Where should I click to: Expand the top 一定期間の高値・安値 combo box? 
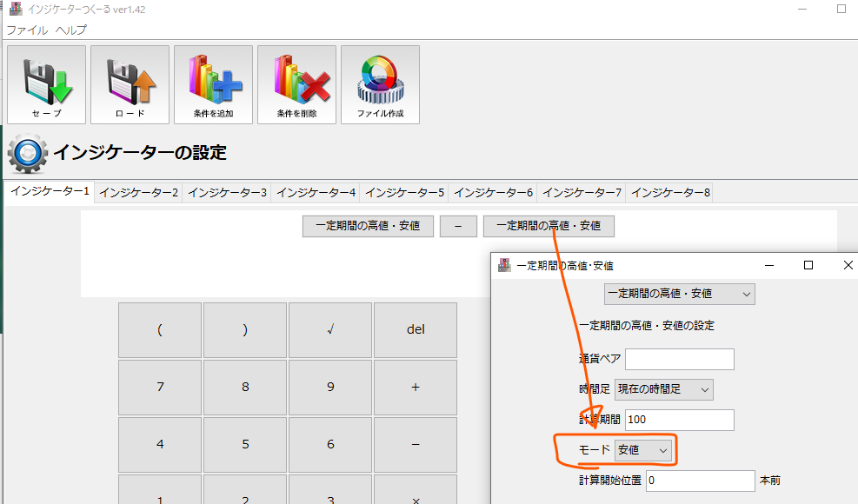[x=679, y=294]
